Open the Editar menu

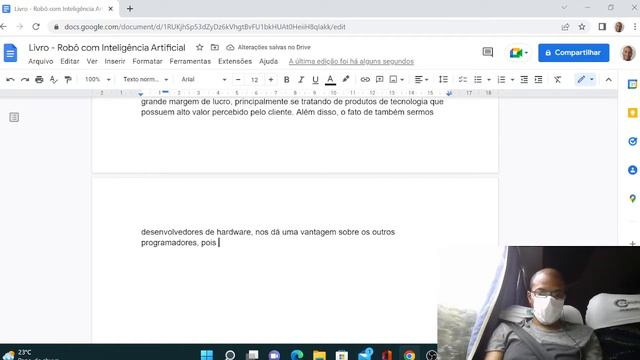tap(70, 61)
